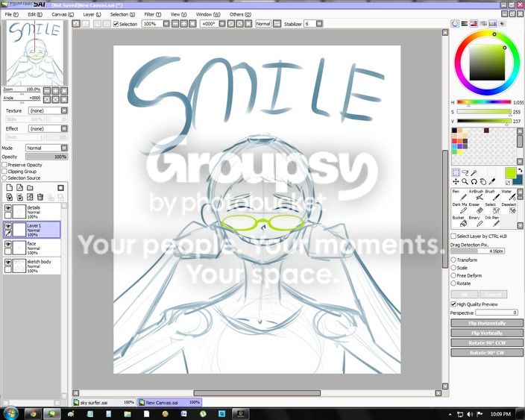Enable Clipping Group checkbox
The height and width of the screenshot is (420, 525).
pos(4,172)
